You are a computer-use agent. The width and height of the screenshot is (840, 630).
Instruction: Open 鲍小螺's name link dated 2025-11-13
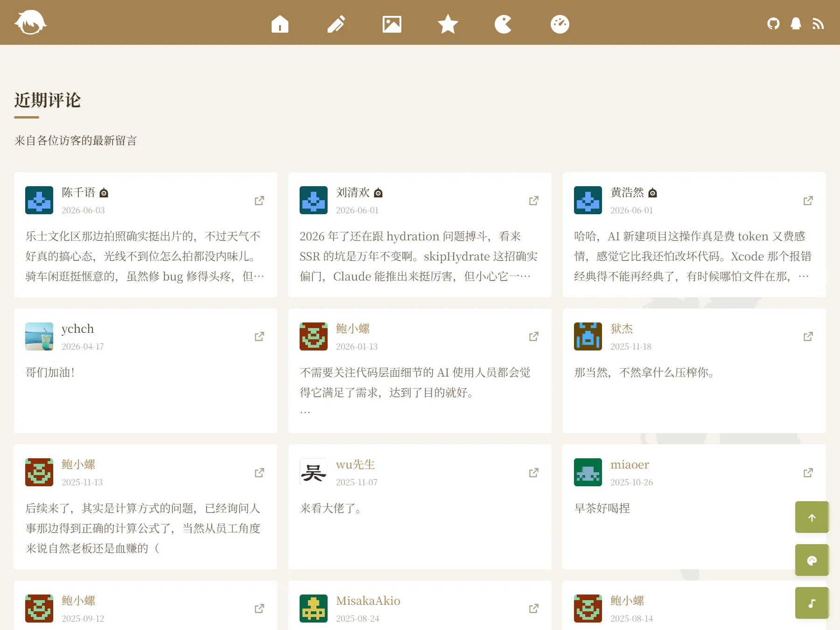pos(78,464)
